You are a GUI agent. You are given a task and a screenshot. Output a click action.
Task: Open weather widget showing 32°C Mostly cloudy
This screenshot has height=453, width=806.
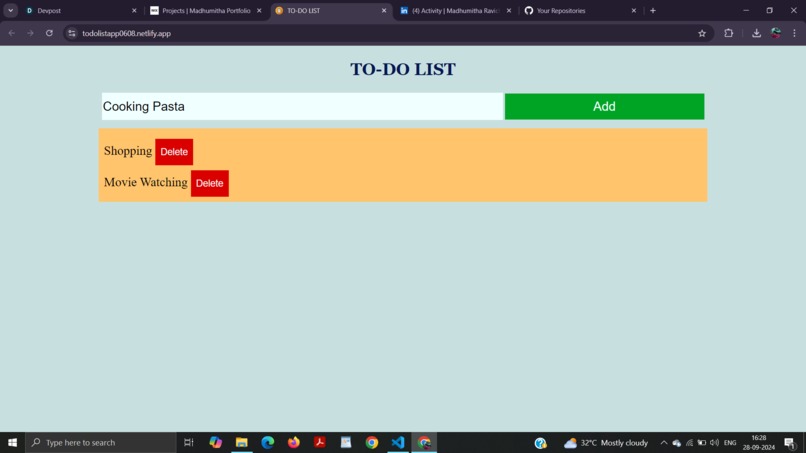pos(606,443)
